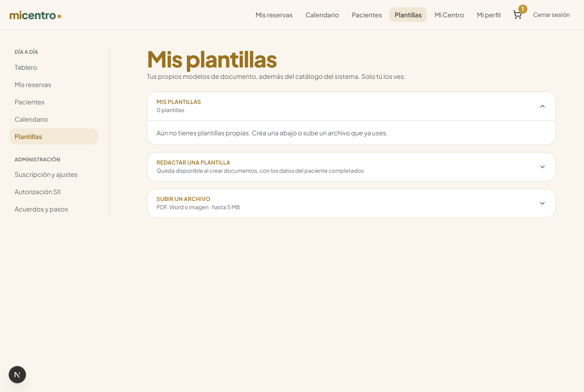Open Mi perfil in top navigation

pyautogui.click(x=488, y=15)
